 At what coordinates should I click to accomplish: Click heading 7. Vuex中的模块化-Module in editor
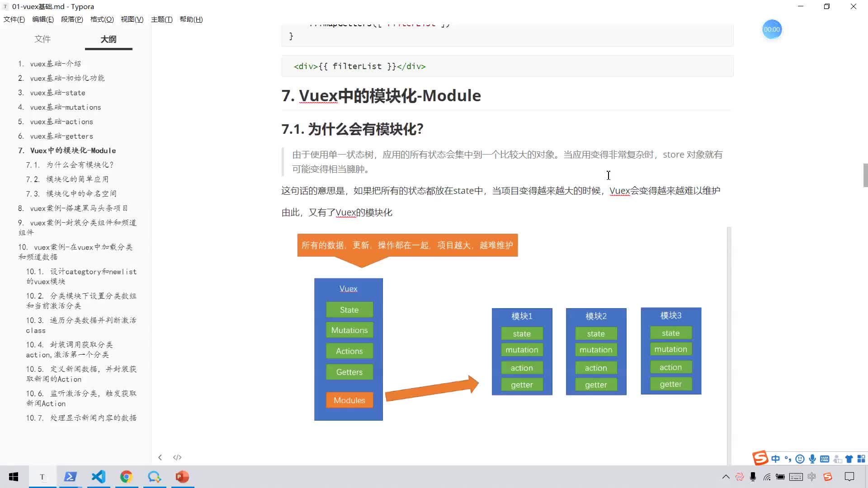click(x=381, y=96)
